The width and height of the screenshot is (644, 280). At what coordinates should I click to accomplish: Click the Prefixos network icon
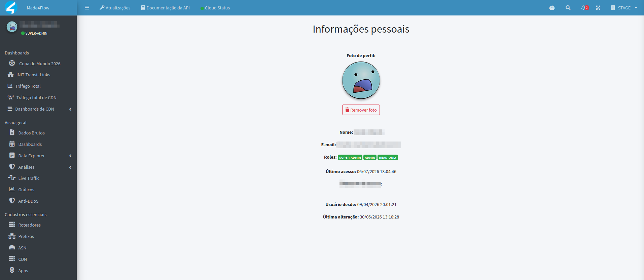[12, 236]
